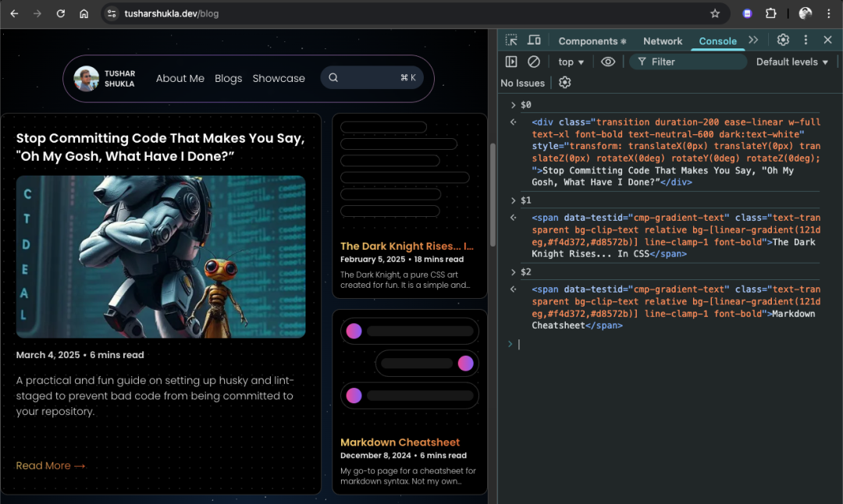Open the Default levels dropdown
843x504 pixels.
791,62
